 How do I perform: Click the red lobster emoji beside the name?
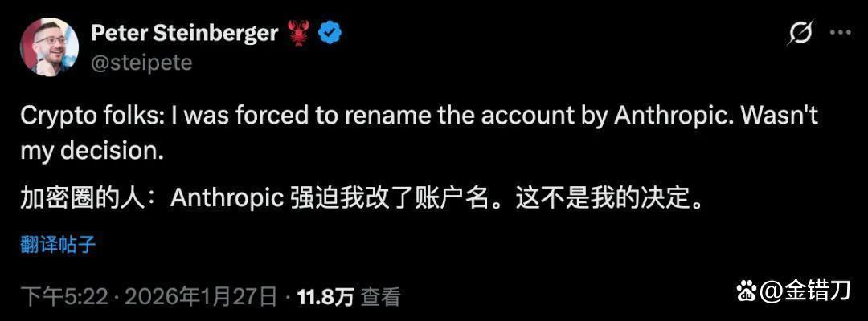point(298,33)
